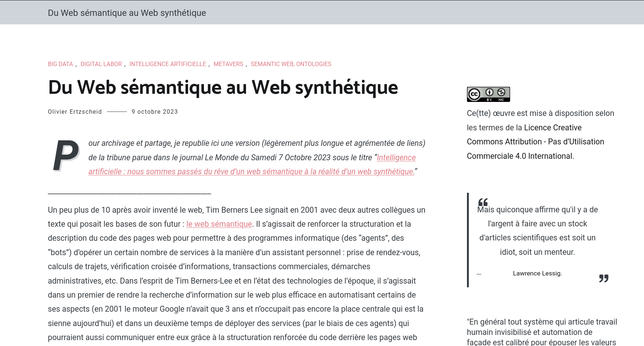
Task: Open the Licence Creative Commons Attribution link
Action: point(535,142)
